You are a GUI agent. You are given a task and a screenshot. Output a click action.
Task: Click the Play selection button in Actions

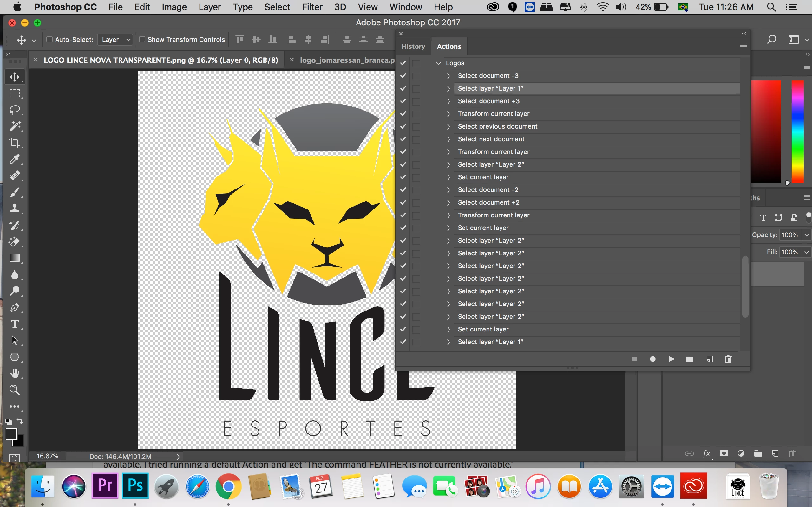click(x=671, y=359)
